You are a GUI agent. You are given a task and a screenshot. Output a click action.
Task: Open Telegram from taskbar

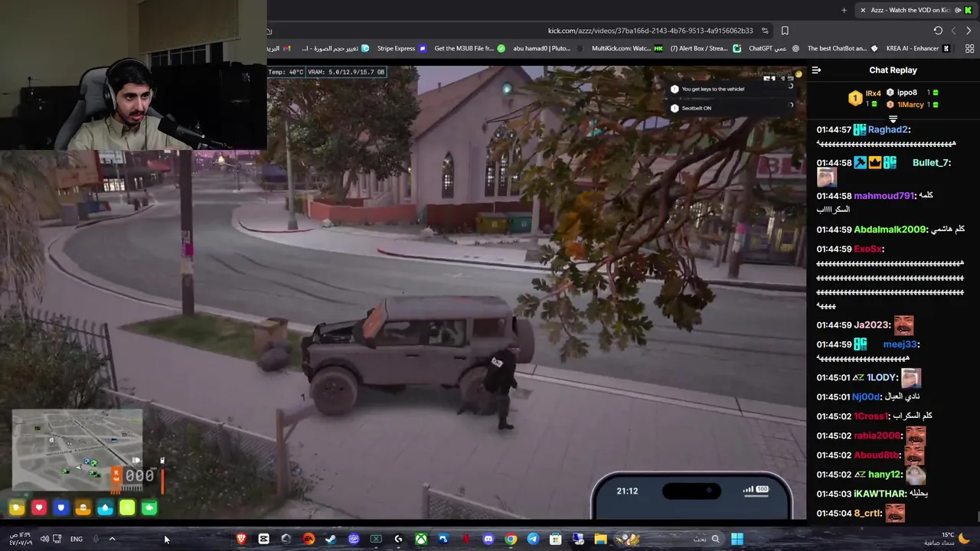click(533, 539)
